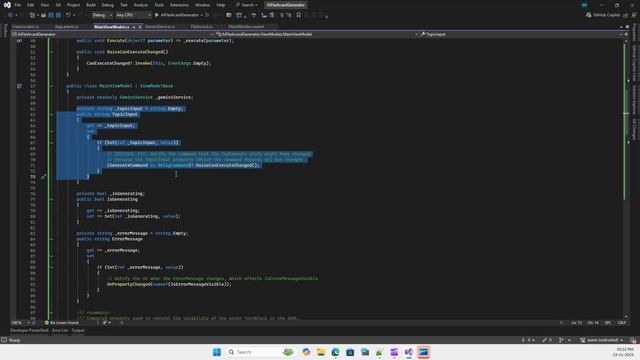Open the Any CPU platform dropdown

[133, 15]
